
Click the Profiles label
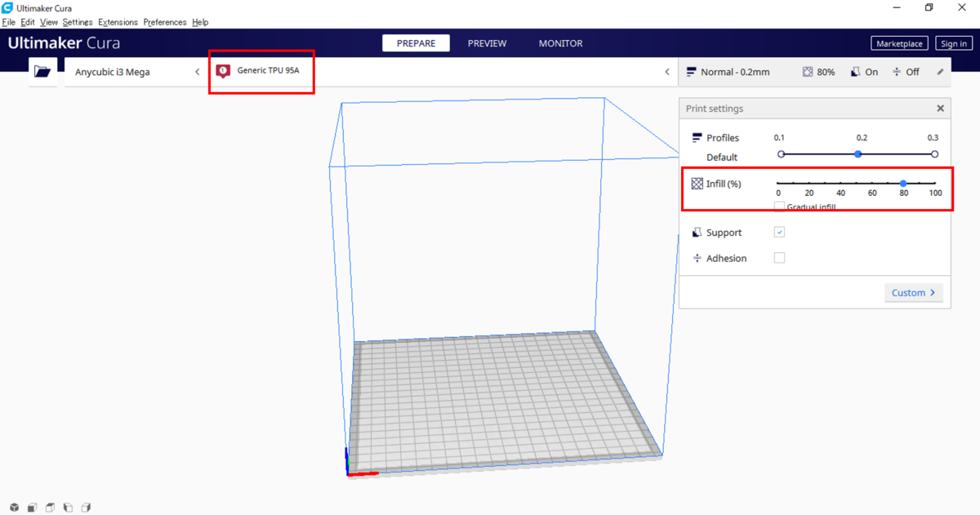coord(723,138)
